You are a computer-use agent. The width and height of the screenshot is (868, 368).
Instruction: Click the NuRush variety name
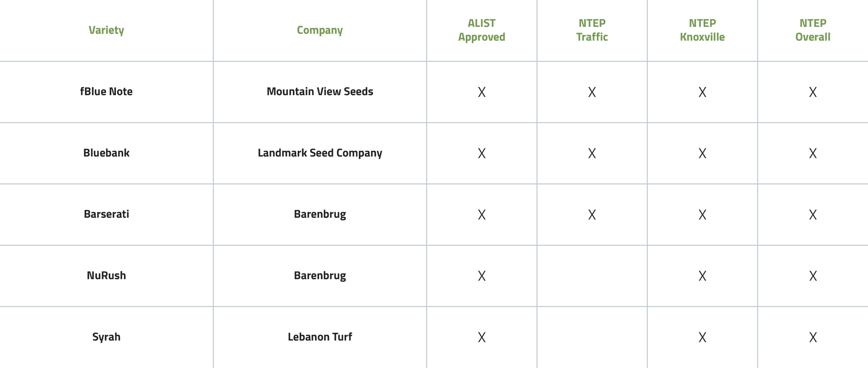[x=106, y=276]
